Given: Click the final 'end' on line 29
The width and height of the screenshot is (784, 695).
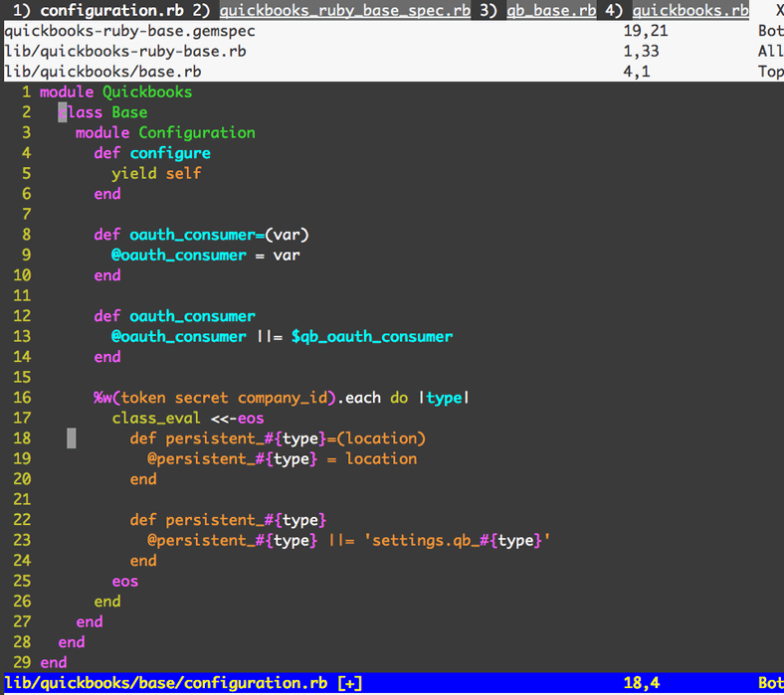Looking at the screenshot, I should tap(54, 662).
